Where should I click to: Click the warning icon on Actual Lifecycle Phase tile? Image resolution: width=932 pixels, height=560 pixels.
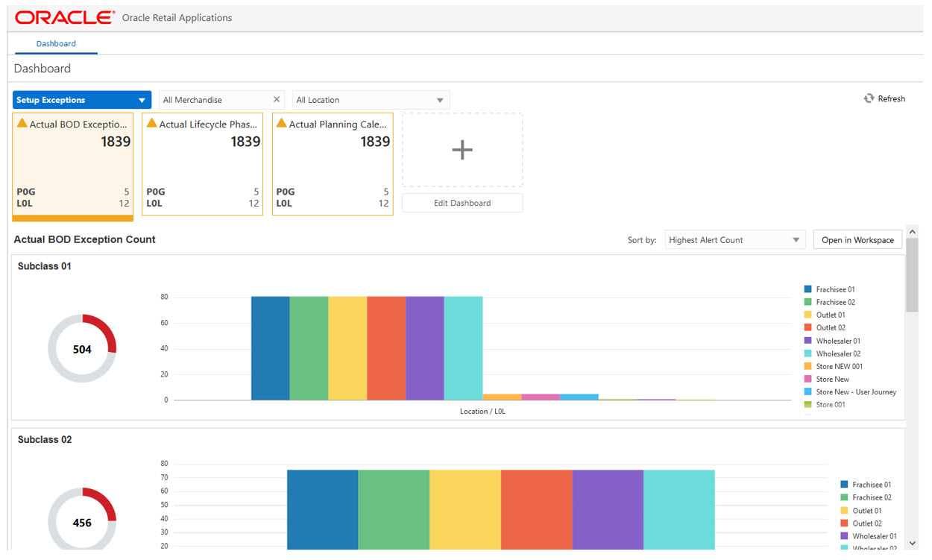[151, 124]
